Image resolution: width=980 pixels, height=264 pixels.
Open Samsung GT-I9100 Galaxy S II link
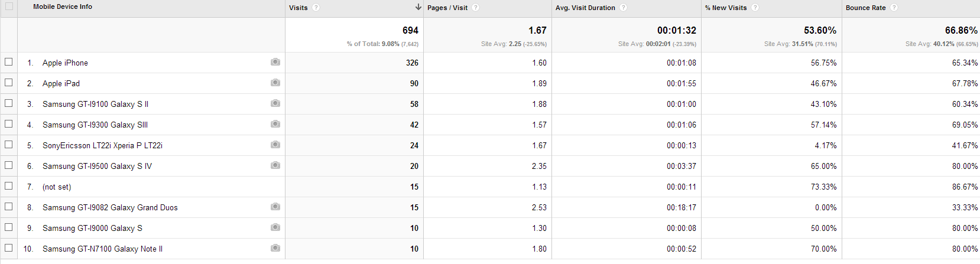(x=95, y=104)
